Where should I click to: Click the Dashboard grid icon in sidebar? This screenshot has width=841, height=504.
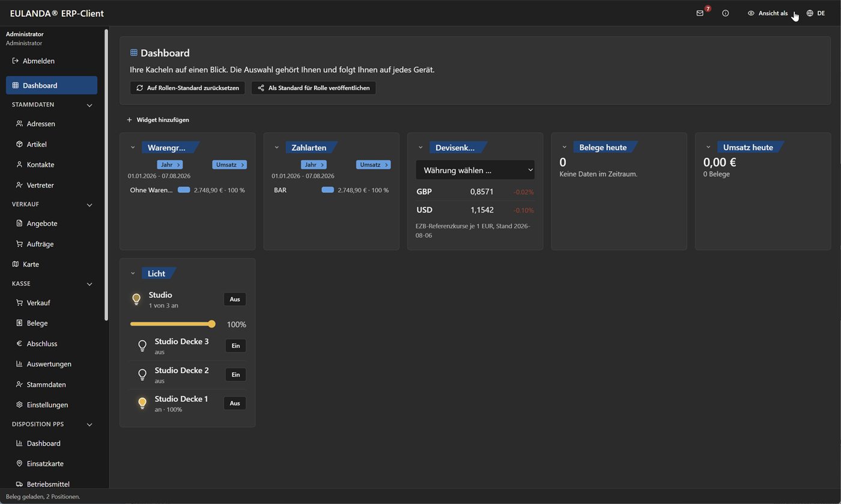(x=16, y=85)
